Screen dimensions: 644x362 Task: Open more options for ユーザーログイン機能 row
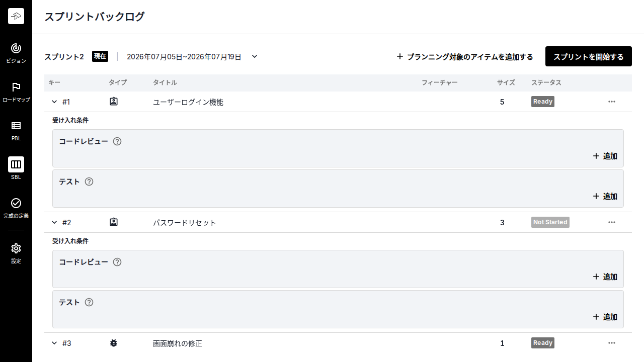[x=612, y=102]
